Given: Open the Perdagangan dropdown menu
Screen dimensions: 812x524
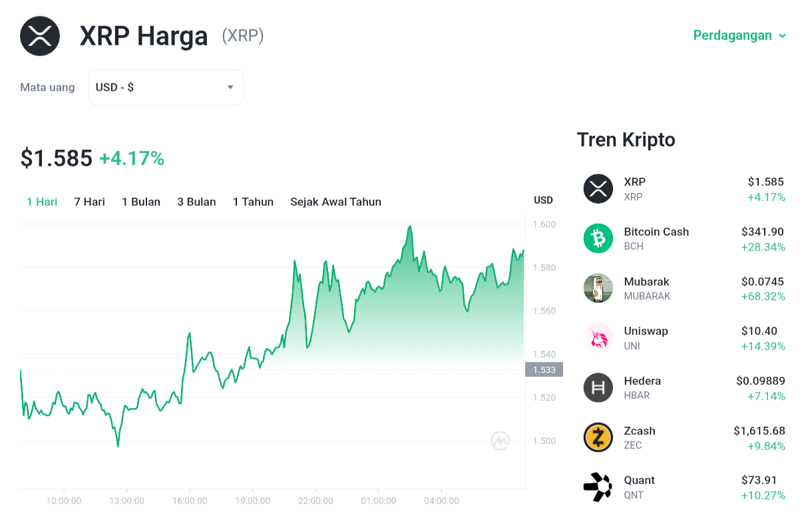Looking at the screenshot, I should 739,35.
